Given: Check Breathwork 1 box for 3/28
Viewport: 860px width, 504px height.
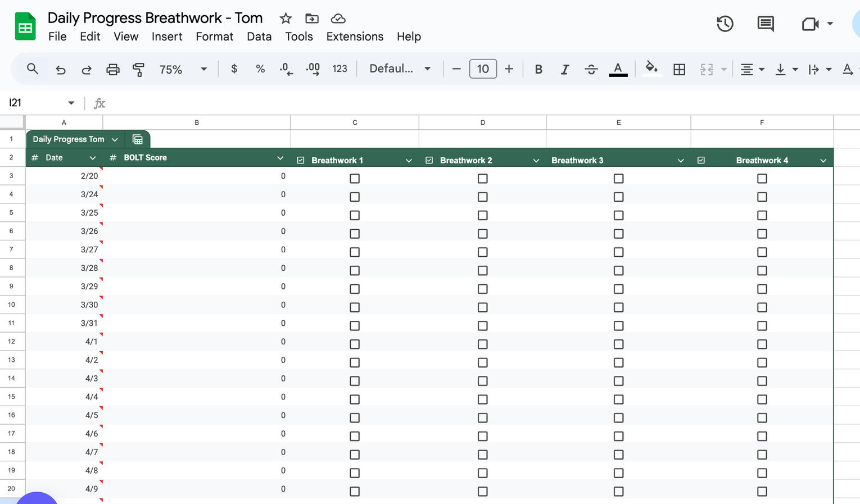Looking at the screenshot, I should pos(355,270).
